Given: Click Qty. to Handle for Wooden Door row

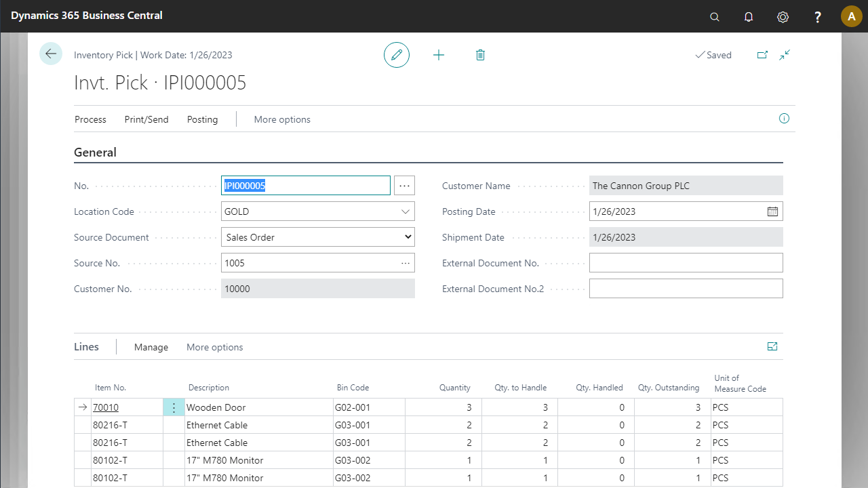Looking at the screenshot, I should click(x=519, y=407).
